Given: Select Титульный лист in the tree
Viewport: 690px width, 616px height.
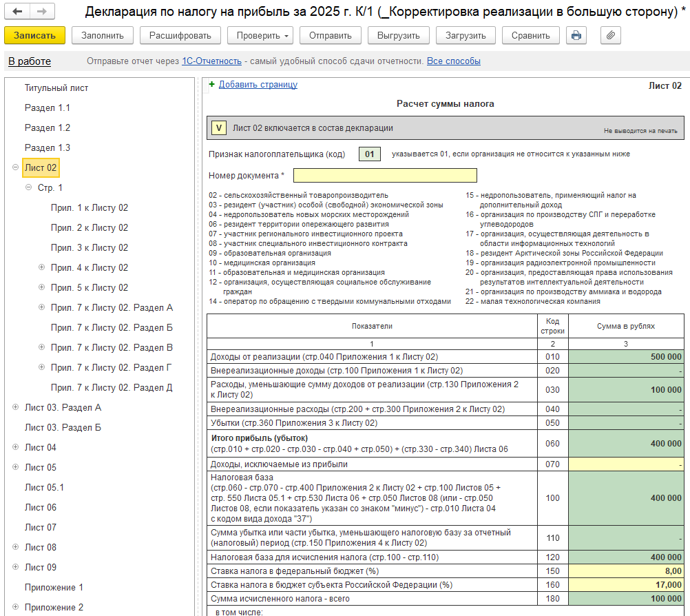Looking at the screenshot, I should click(x=56, y=88).
